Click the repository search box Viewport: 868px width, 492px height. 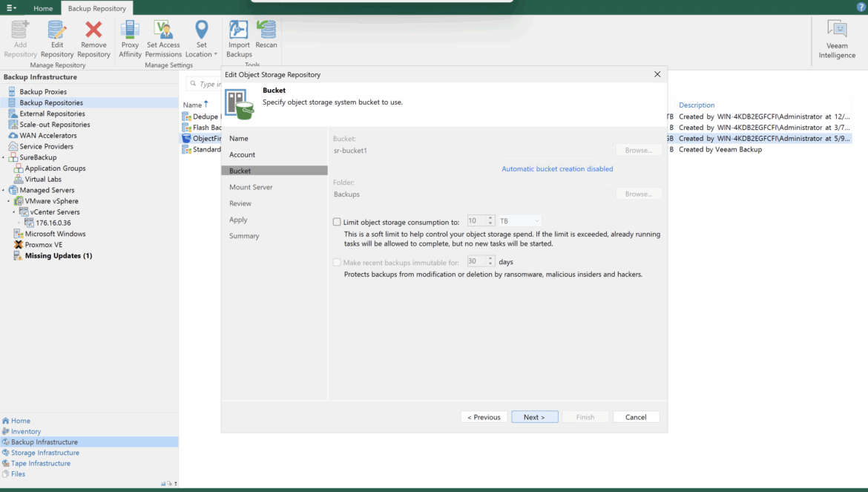tap(204, 84)
